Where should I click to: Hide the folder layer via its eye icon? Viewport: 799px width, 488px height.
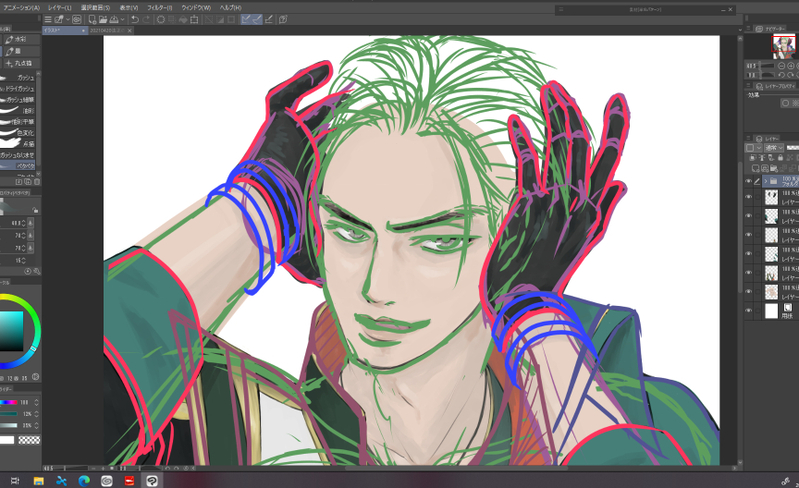tap(749, 181)
